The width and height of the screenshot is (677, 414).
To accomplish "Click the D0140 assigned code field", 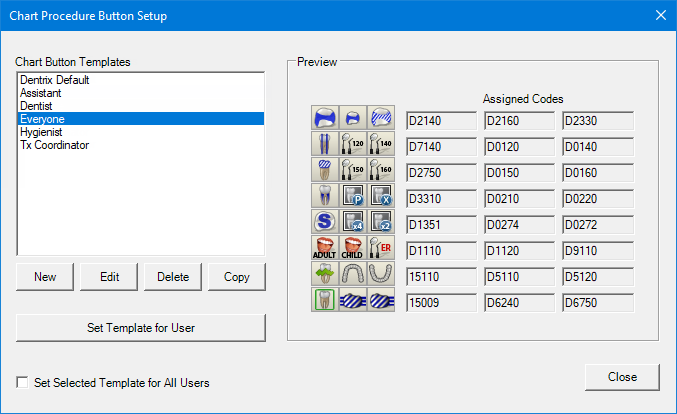I will click(x=598, y=147).
